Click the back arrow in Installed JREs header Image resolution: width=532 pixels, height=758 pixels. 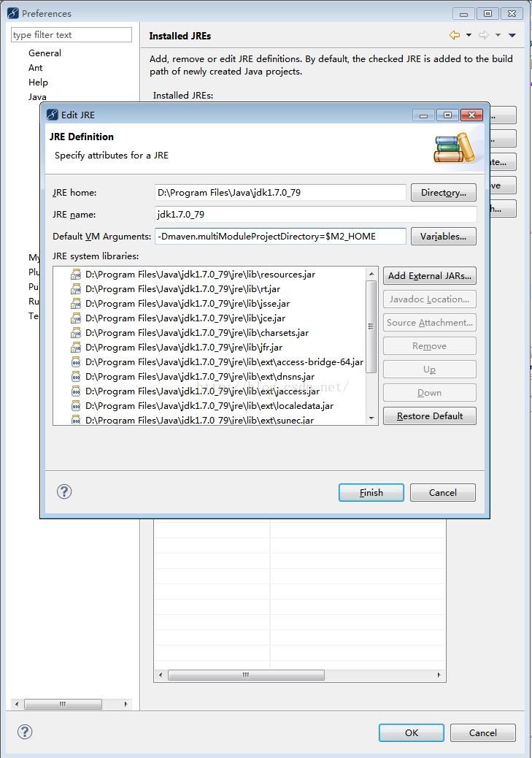click(x=454, y=35)
